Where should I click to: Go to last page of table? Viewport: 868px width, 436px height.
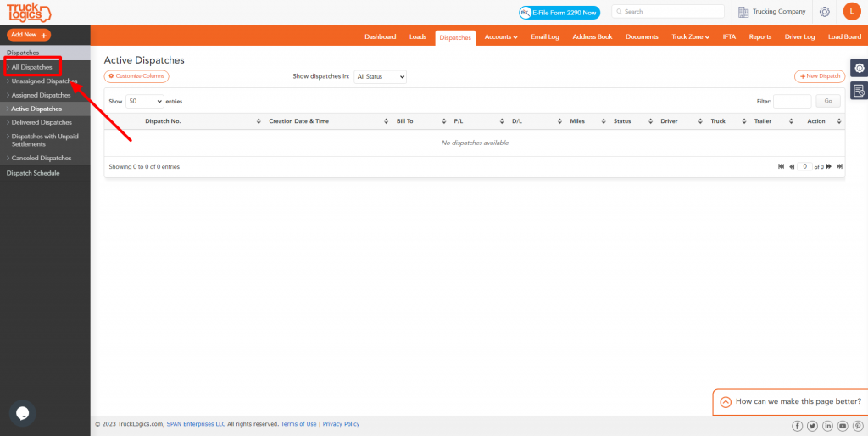839,166
